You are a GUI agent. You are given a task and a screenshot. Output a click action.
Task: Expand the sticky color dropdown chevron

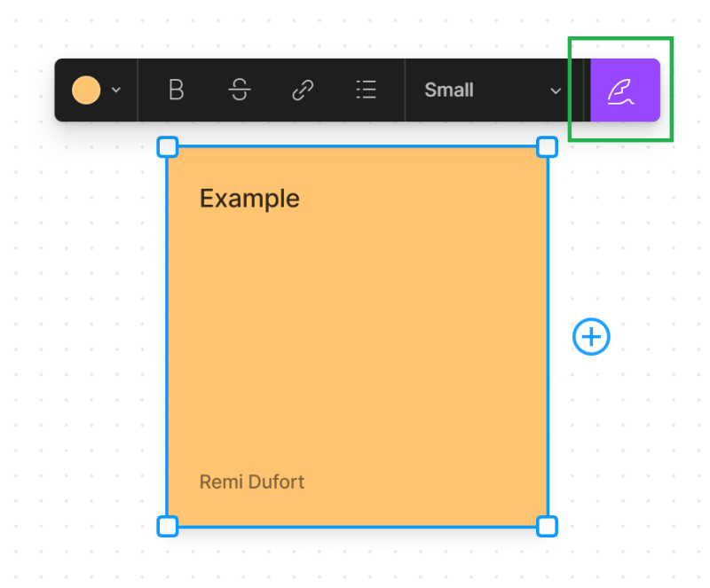[116, 90]
